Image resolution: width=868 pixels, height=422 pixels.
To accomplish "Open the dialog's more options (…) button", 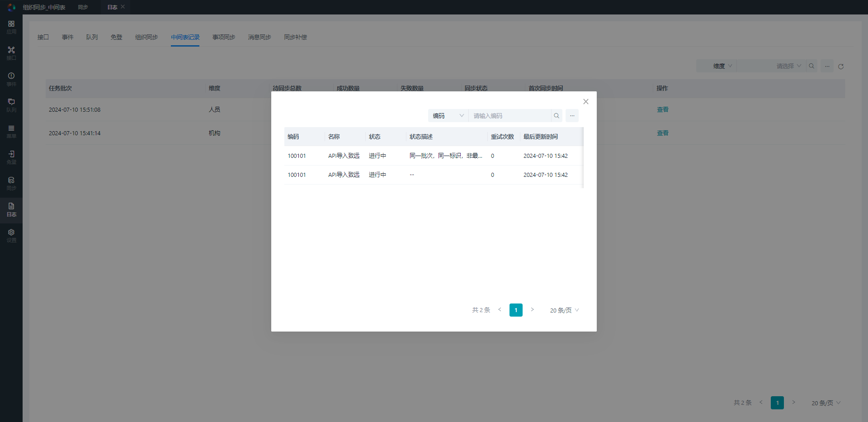I will click(572, 116).
